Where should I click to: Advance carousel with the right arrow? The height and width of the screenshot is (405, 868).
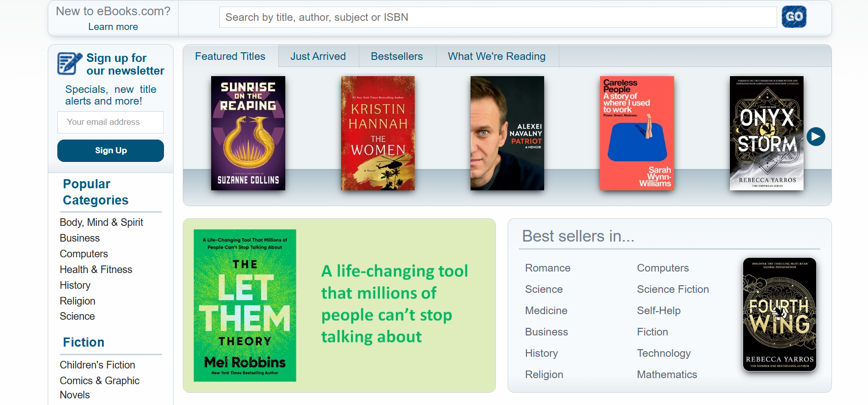[816, 137]
